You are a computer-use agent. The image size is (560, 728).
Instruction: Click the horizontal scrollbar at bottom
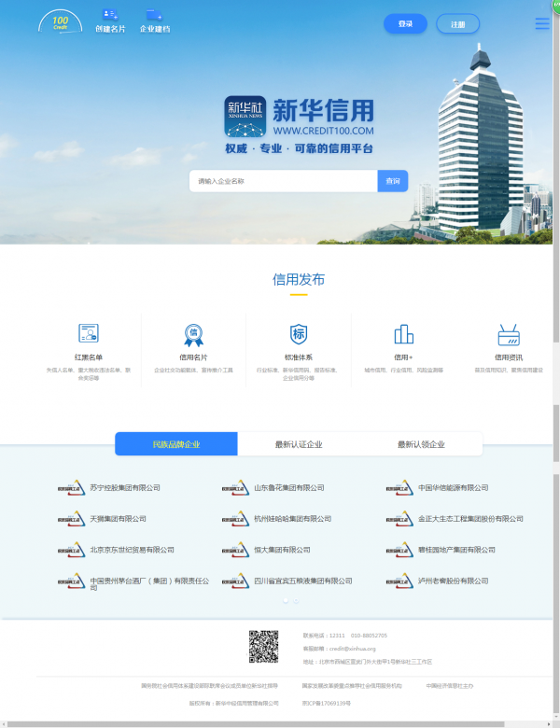[x=256, y=724]
